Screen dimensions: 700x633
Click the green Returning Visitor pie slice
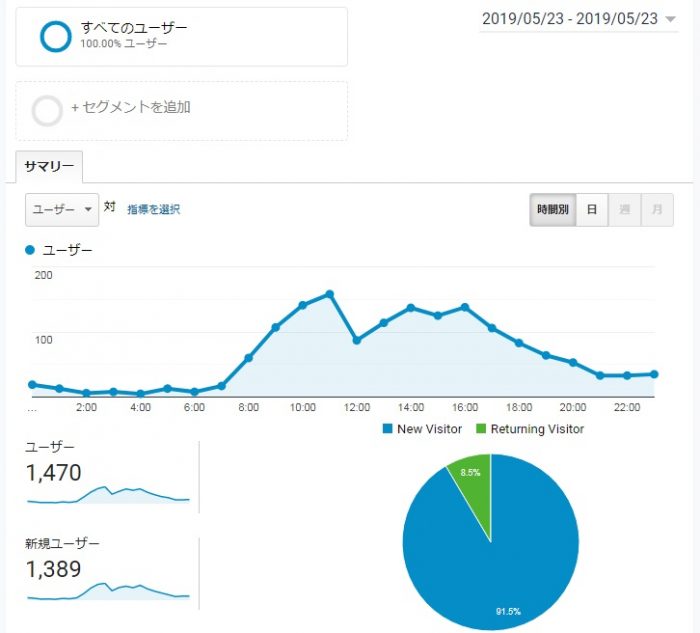470,490
